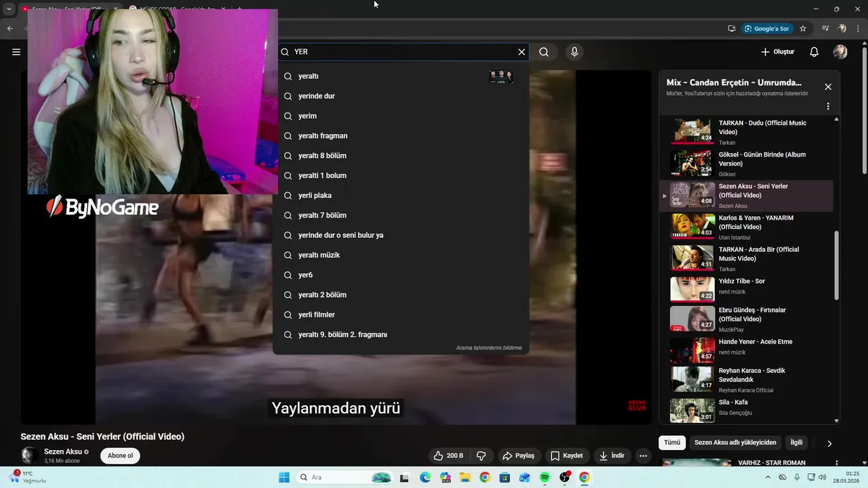Download the video with İndir
This screenshot has height=488, width=868.
coord(612,455)
